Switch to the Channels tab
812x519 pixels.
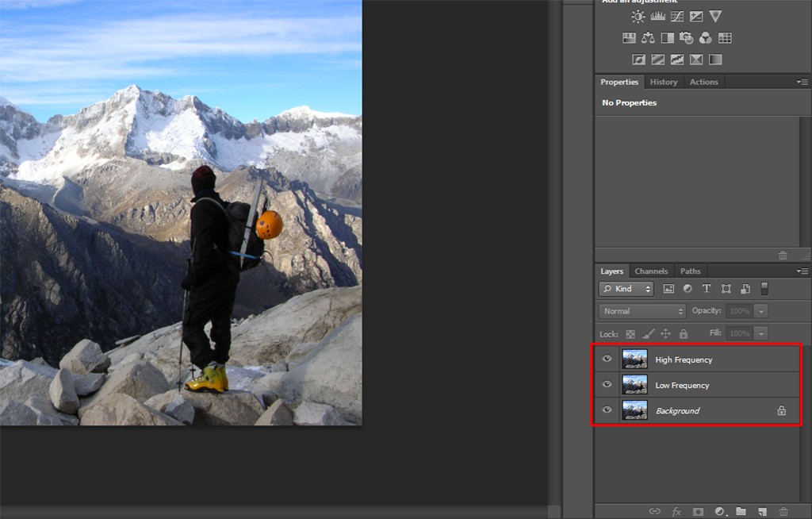coord(651,271)
